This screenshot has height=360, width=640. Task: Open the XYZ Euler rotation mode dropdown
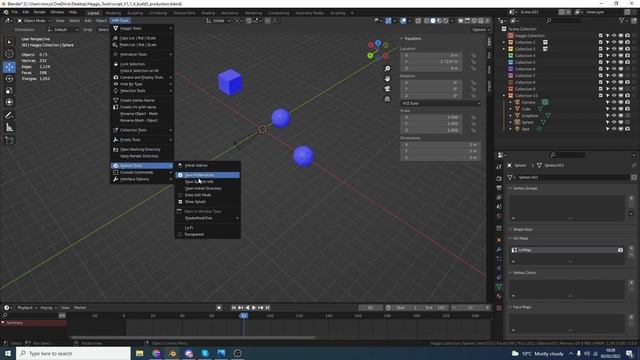click(440, 103)
